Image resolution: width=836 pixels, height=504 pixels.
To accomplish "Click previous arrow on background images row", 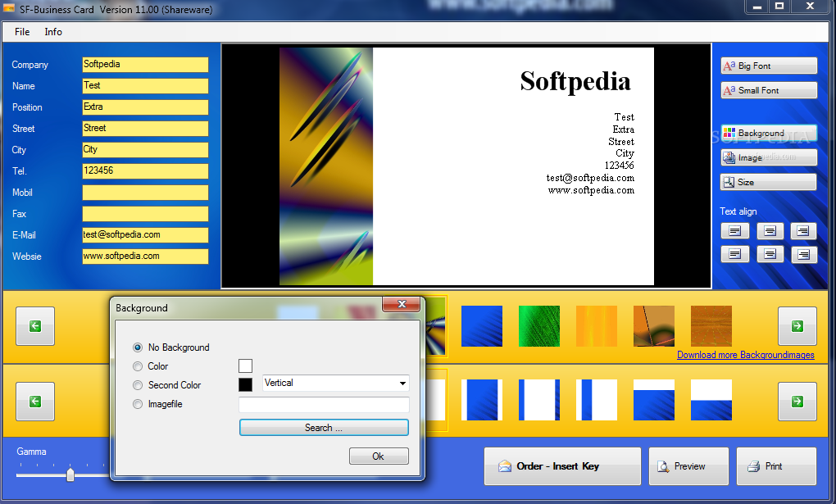I will tap(35, 326).
